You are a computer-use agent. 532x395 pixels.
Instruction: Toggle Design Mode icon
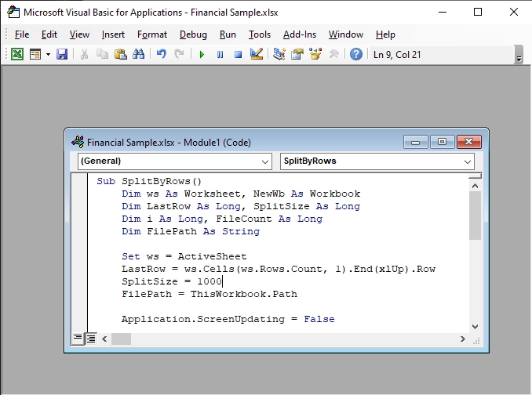[257, 54]
